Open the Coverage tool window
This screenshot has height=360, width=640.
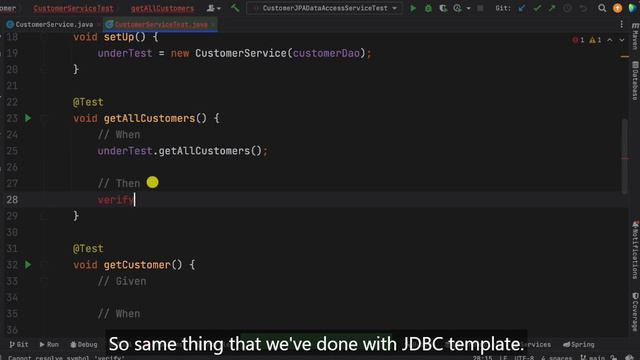[x=635, y=311]
